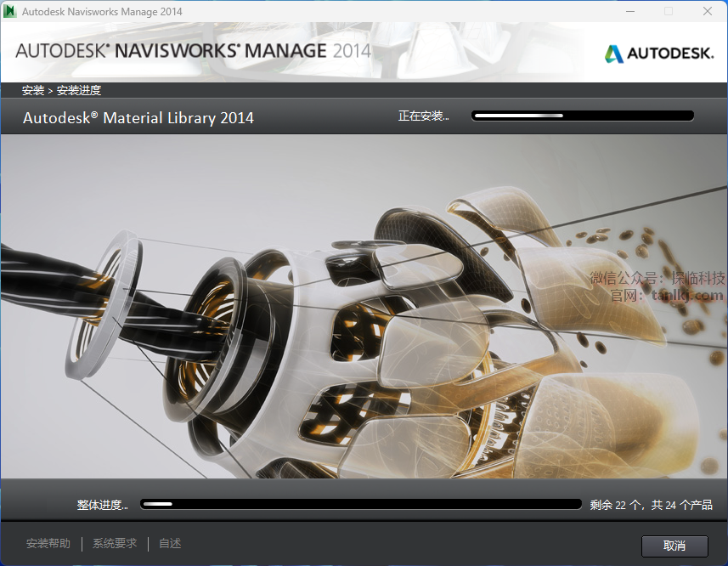Click the 剩余 22 个, 共 24 个产品 text

pos(651,505)
